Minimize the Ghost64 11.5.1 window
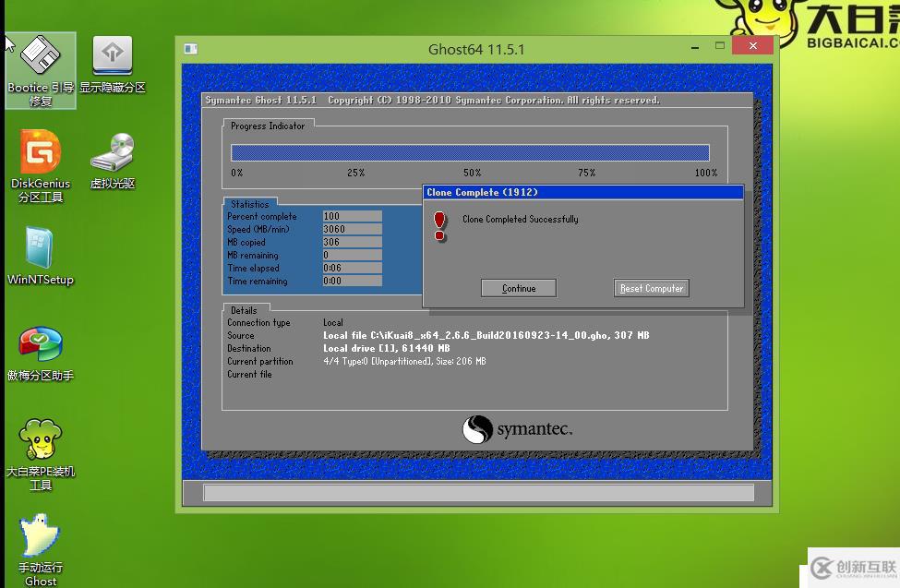 pyautogui.click(x=695, y=46)
